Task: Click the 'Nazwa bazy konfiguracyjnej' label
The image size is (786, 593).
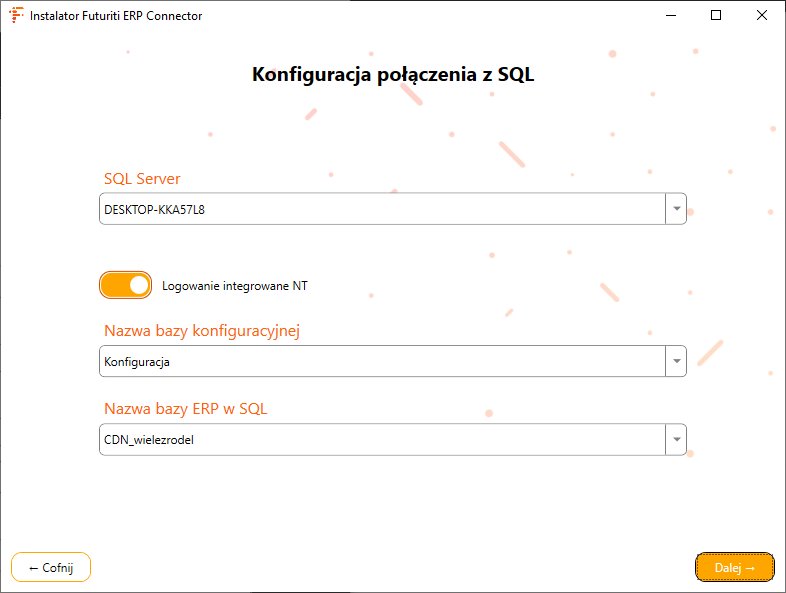Action: (x=202, y=331)
